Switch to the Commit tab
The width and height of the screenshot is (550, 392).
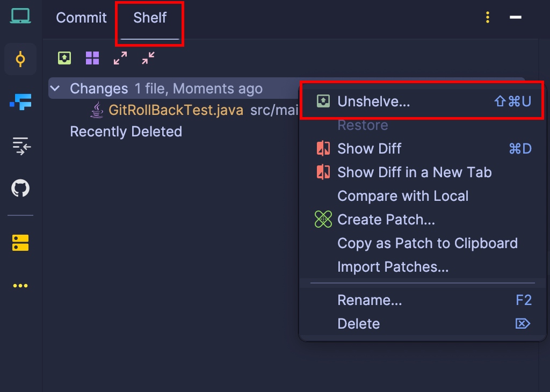82,18
